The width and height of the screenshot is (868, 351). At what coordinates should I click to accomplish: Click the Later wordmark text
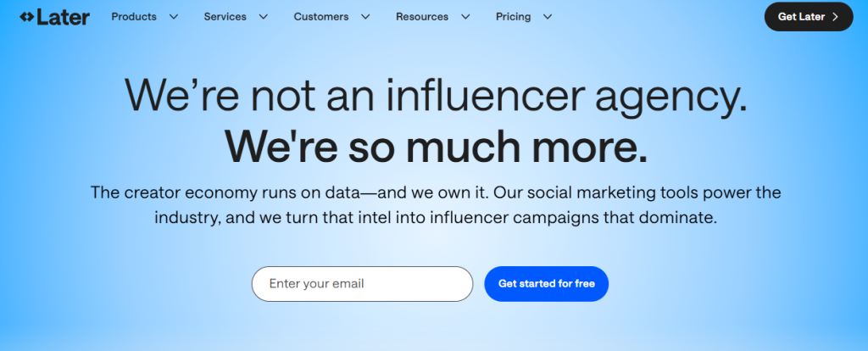[63, 17]
